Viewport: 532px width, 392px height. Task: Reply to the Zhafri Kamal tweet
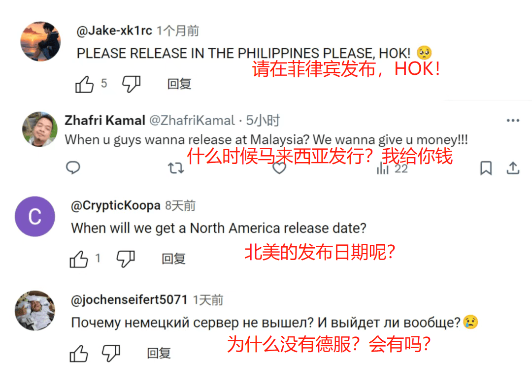[73, 167]
